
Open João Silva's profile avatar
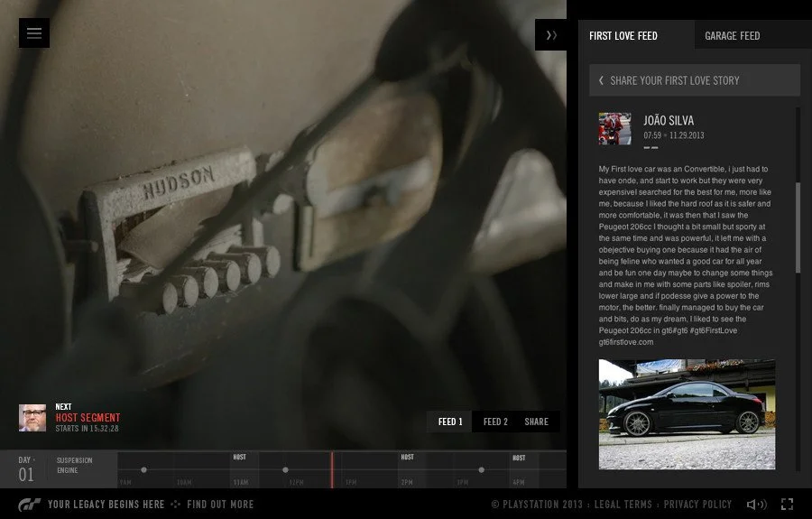pos(614,128)
